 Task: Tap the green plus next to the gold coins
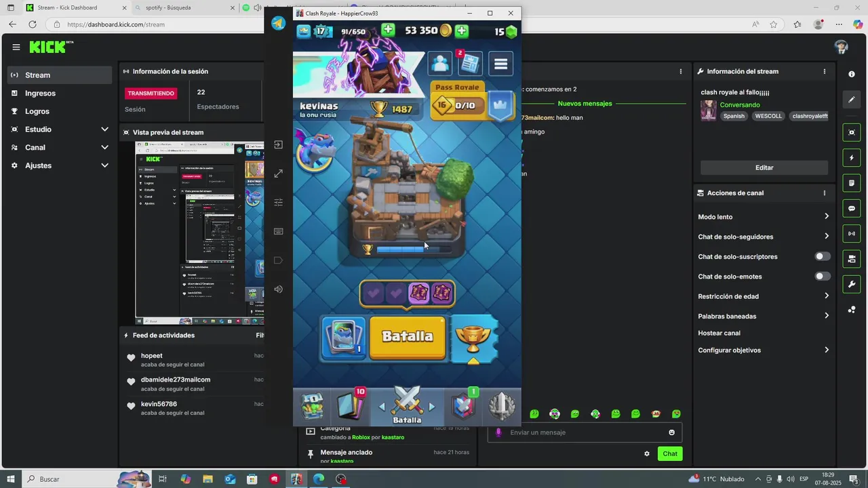point(462,30)
